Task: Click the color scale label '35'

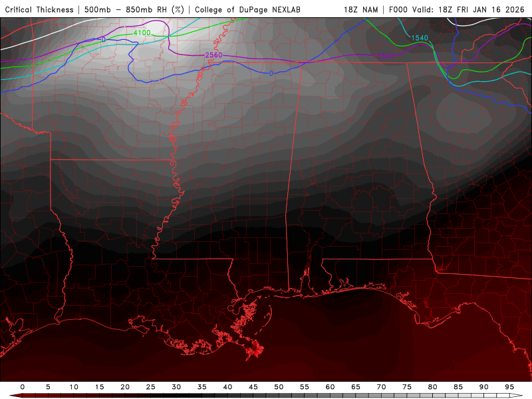Action: coord(202,387)
